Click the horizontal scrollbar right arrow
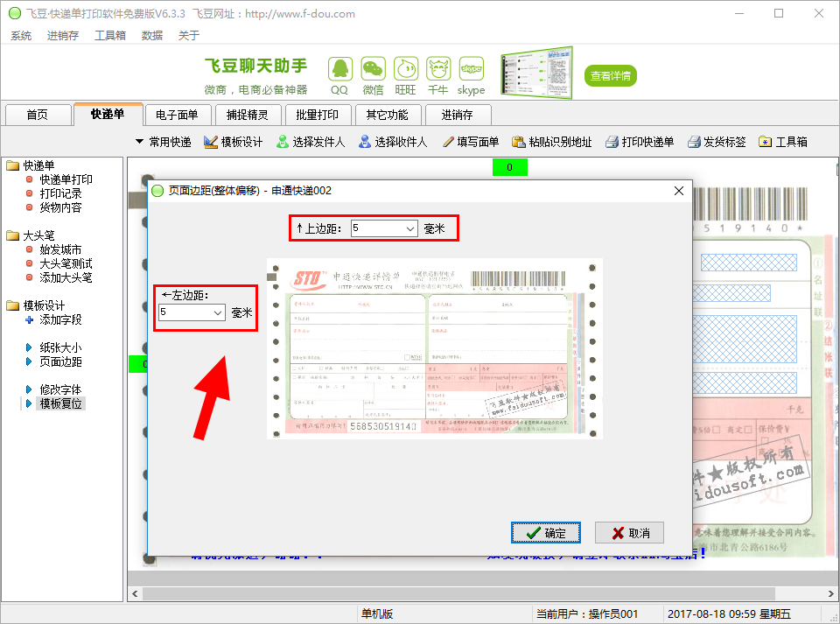Screen dimensions: 840x624 (x=831, y=593)
